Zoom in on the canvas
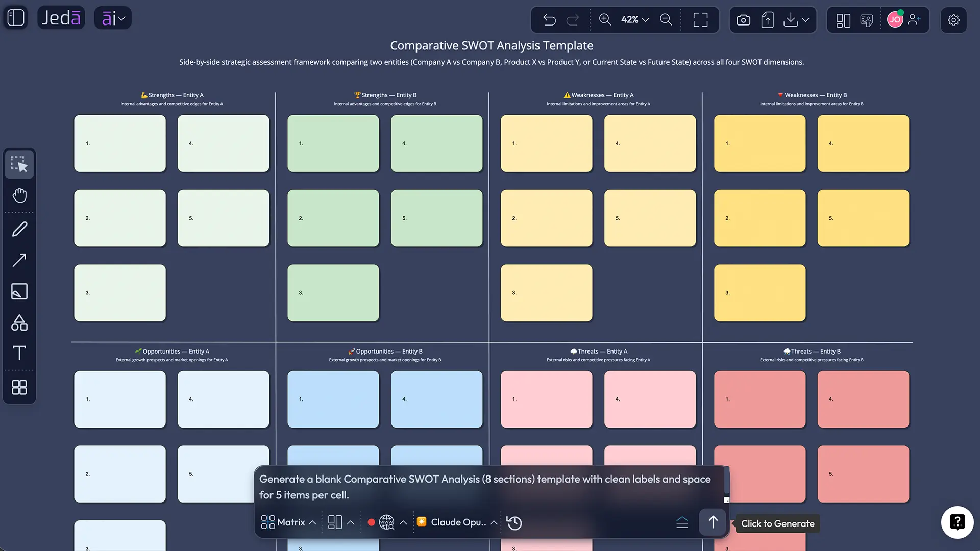Viewport: 980px width, 551px height. pyautogui.click(x=605, y=19)
